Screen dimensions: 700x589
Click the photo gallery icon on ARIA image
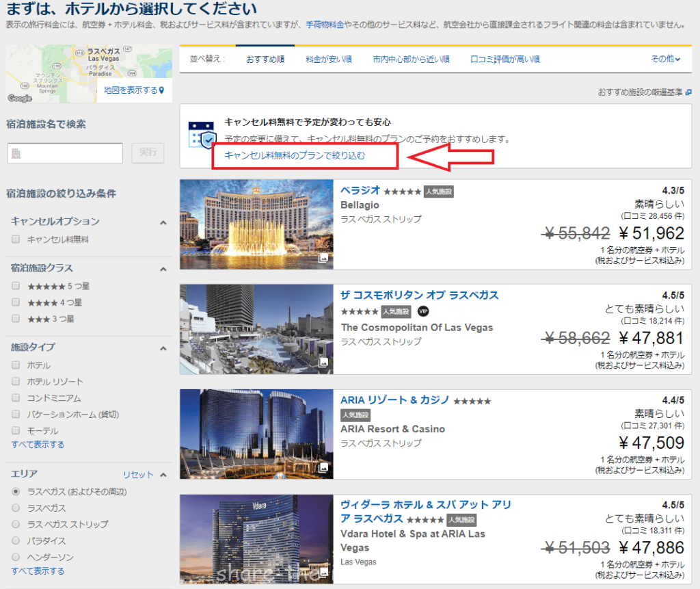pyautogui.click(x=323, y=468)
